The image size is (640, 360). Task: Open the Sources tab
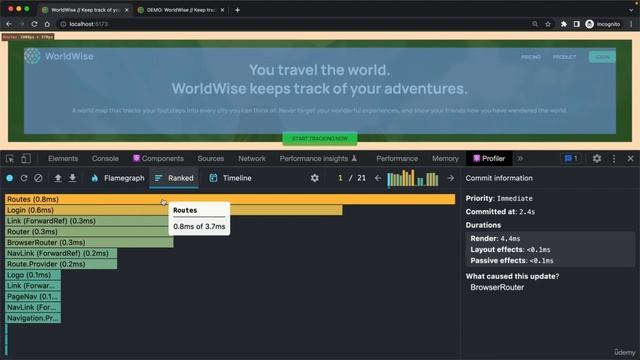tap(211, 158)
